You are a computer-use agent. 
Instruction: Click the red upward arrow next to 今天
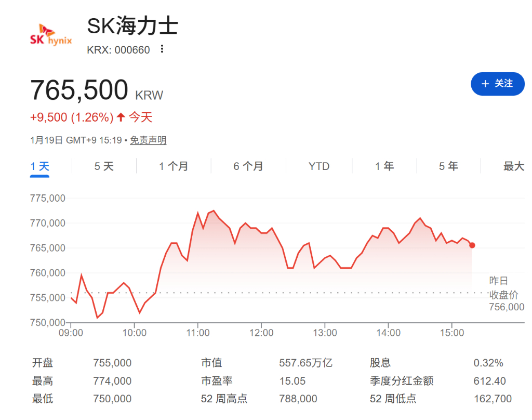tap(119, 117)
